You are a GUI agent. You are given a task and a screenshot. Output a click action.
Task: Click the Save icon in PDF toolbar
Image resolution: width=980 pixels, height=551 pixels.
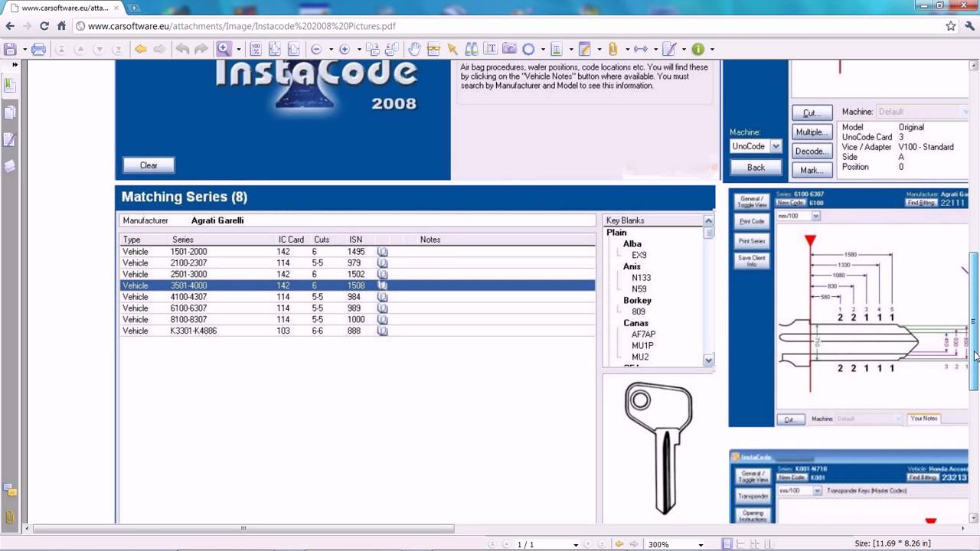pyautogui.click(x=11, y=49)
